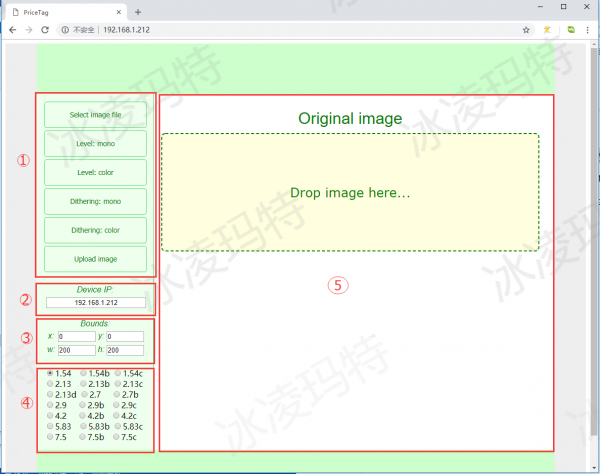Open the browser menu (three dots)
Viewport: 600px width, 474px height.
pyautogui.click(x=589, y=30)
